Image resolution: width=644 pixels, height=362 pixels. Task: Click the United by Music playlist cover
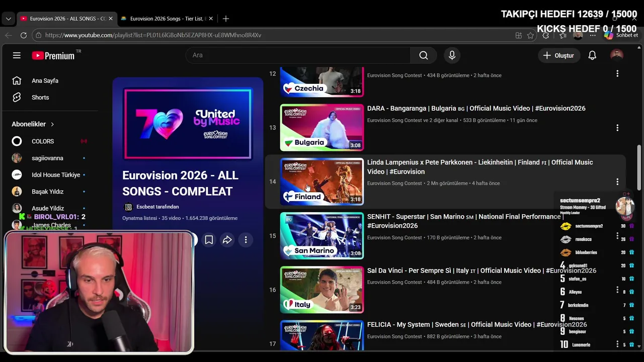(188, 124)
